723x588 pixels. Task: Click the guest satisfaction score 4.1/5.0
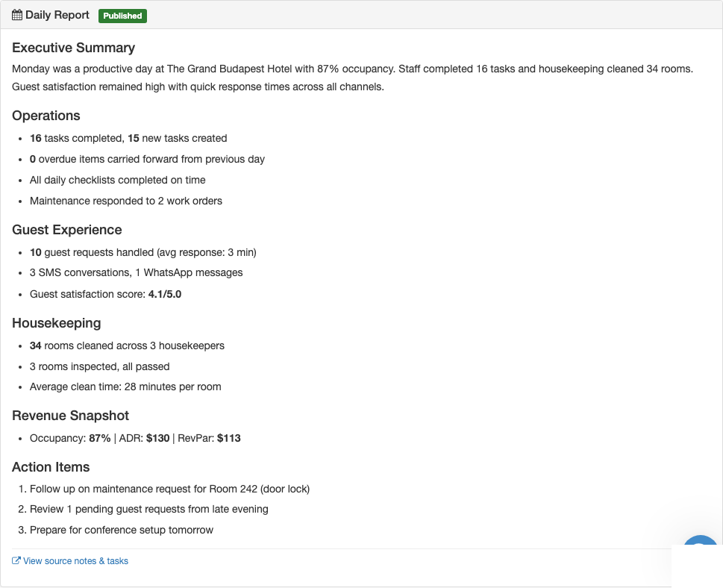(165, 294)
